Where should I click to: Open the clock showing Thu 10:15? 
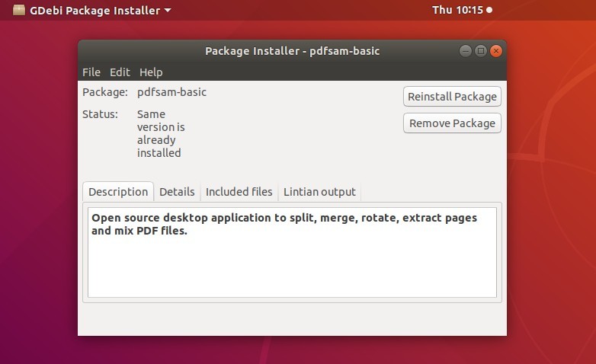pos(462,10)
